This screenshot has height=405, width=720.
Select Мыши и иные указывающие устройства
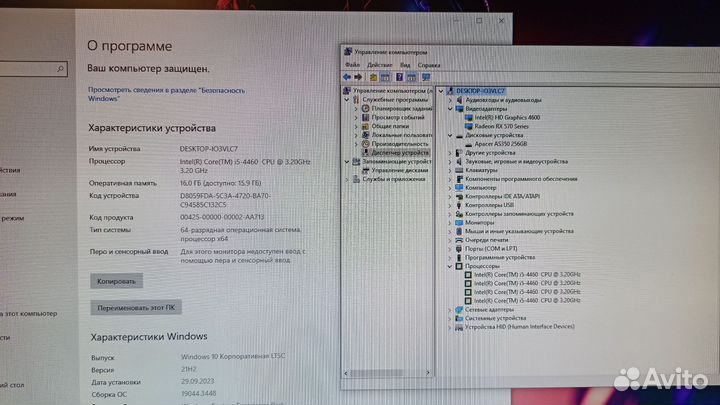519,231
